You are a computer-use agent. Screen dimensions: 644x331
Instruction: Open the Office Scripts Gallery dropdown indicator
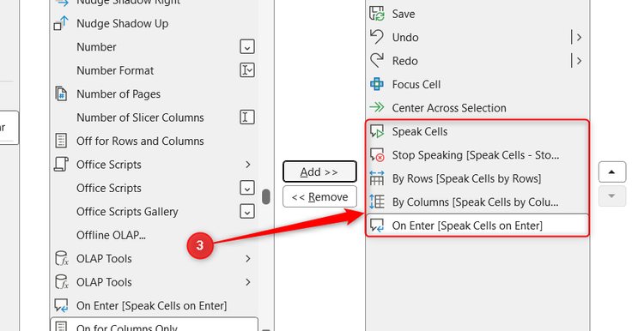click(246, 212)
